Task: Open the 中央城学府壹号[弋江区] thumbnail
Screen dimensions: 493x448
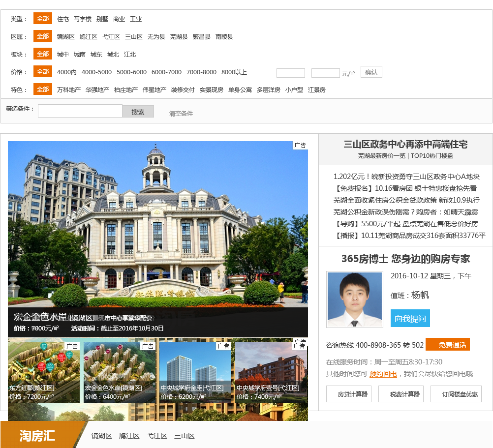Action: (271, 372)
